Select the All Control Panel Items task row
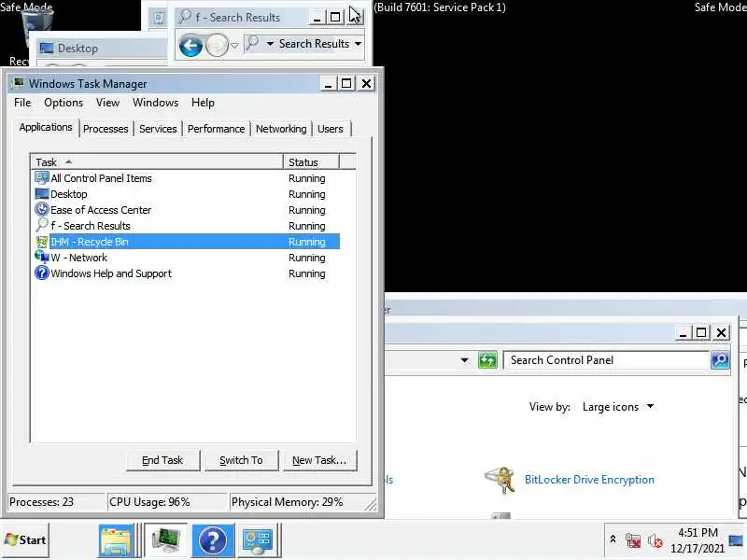The image size is (747, 560). 187,178
